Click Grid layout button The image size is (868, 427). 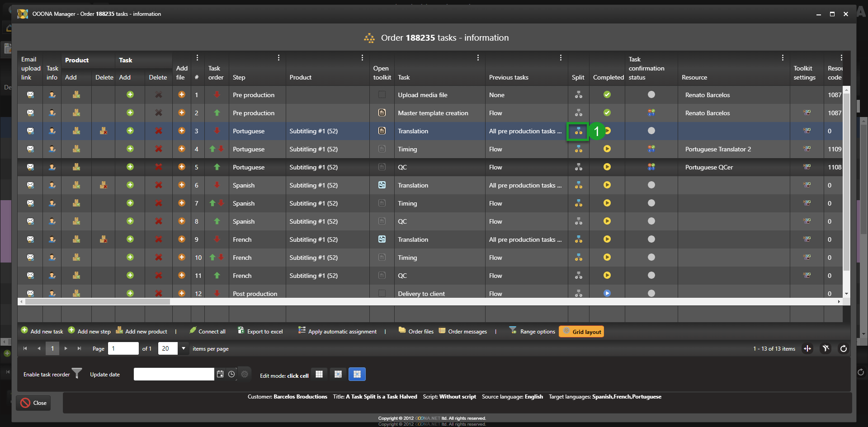pos(581,332)
